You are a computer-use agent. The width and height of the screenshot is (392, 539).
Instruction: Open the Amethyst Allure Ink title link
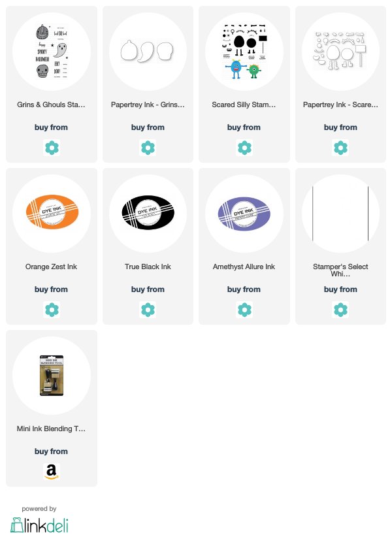coord(244,267)
